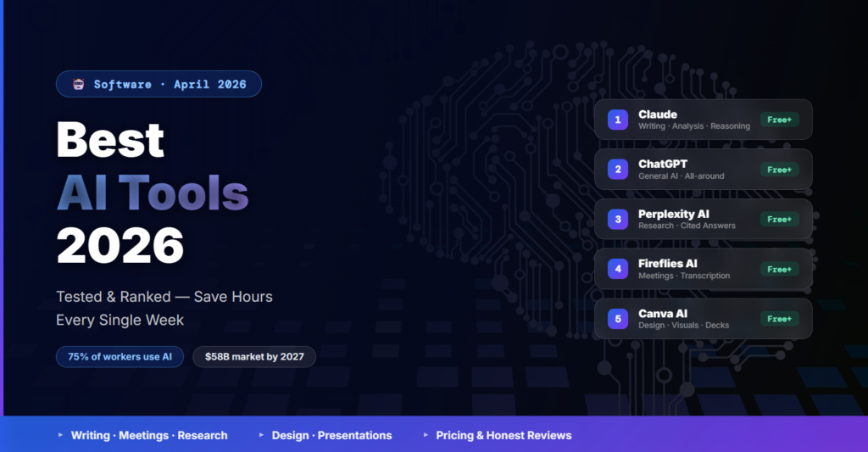The width and height of the screenshot is (868, 452).
Task: Click the 75% of workers use AI badge
Action: (x=120, y=357)
